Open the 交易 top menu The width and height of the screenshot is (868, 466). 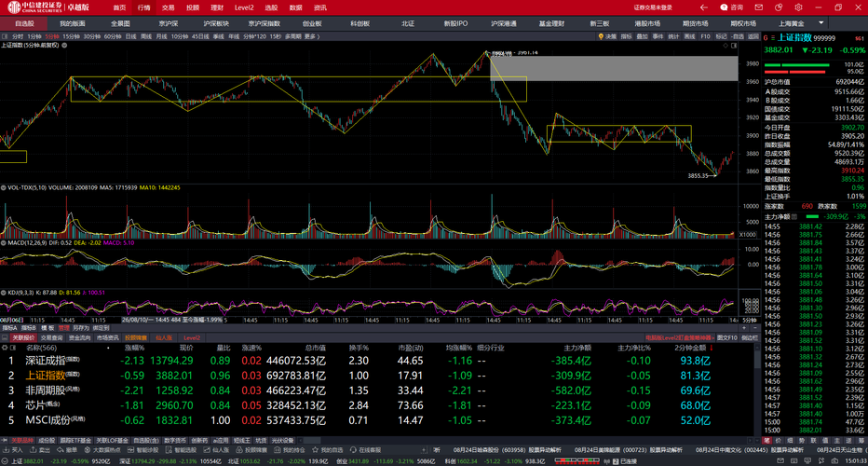click(168, 7)
